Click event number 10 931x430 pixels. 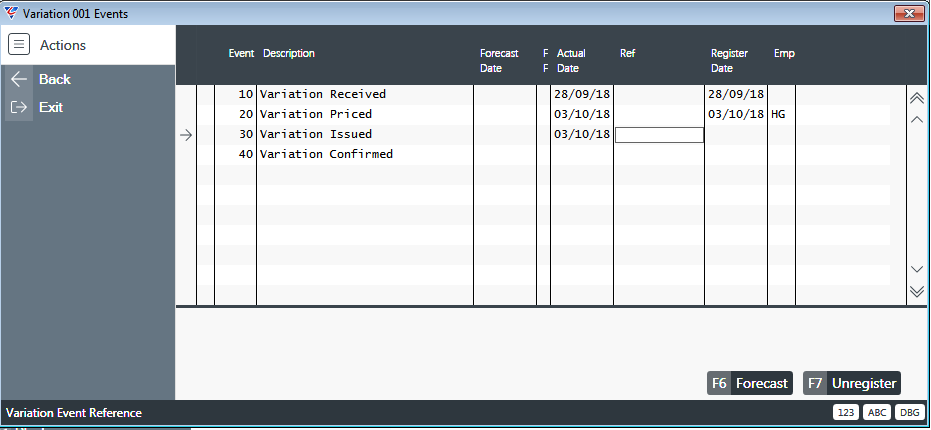click(x=246, y=94)
